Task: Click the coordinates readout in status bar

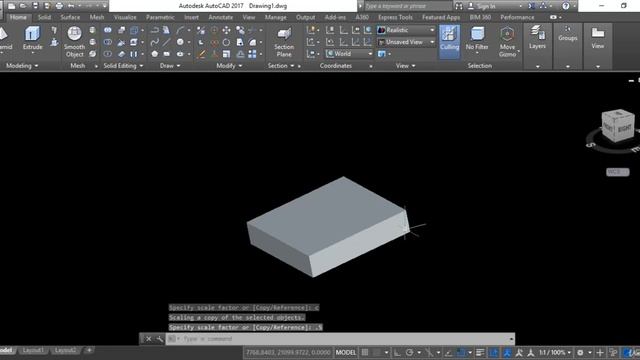Action: coord(288,352)
